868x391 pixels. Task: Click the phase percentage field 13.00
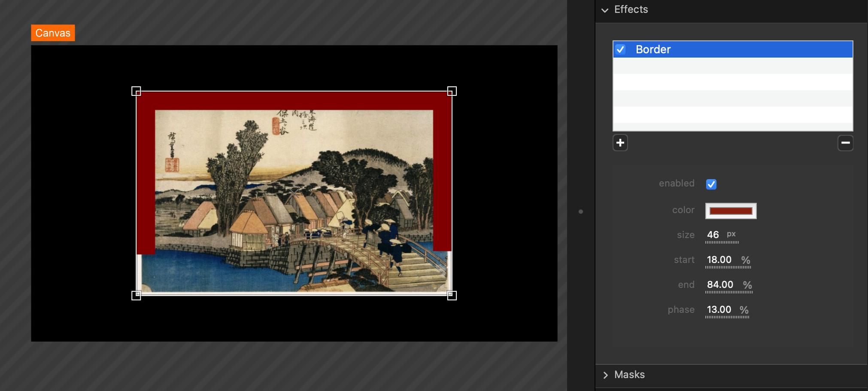719,310
